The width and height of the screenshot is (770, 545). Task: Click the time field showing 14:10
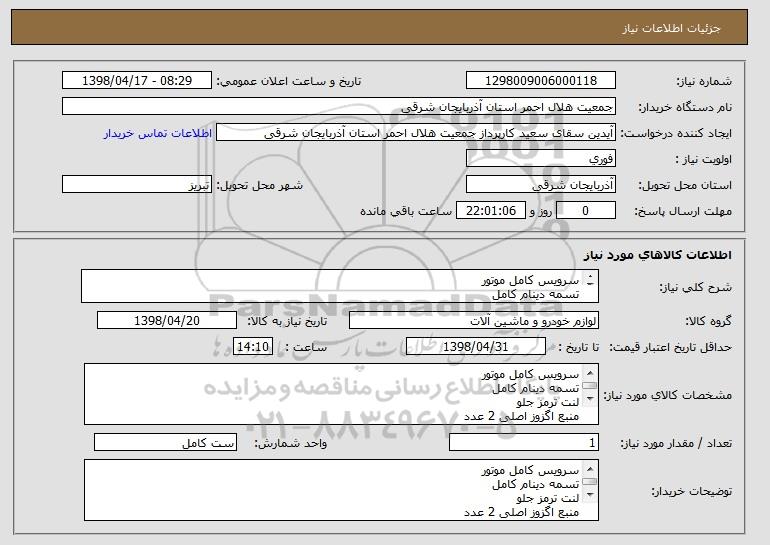coord(253,347)
